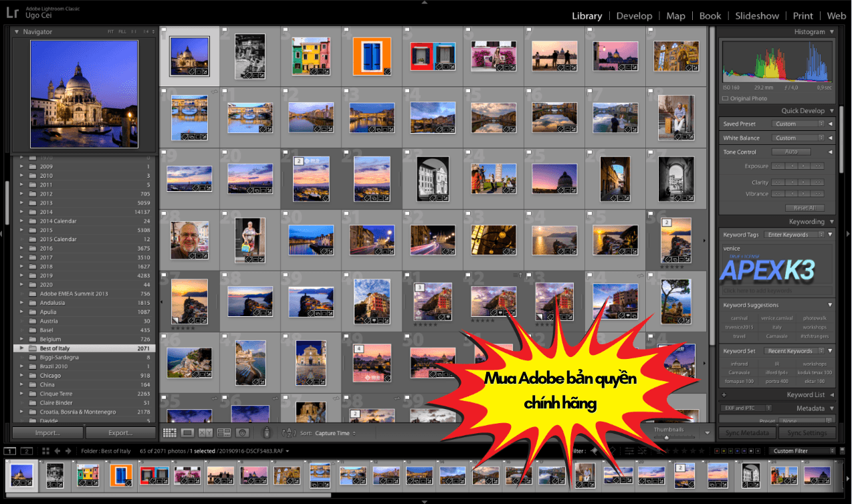
Task: Click the Export button
Action: 120,433
